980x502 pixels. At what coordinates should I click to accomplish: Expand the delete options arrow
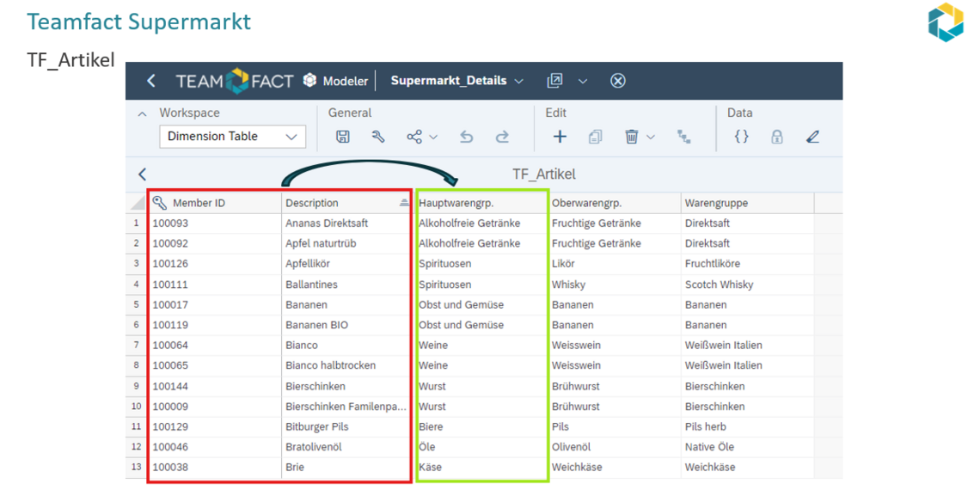tap(651, 137)
